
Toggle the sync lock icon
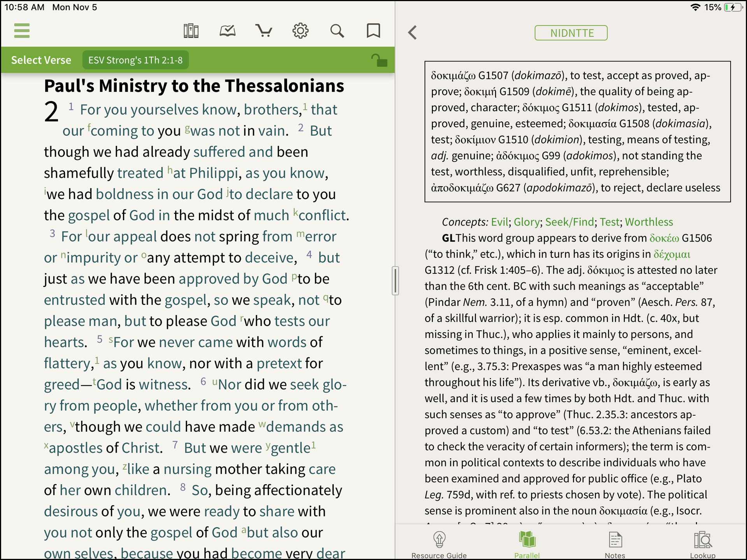tap(379, 60)
